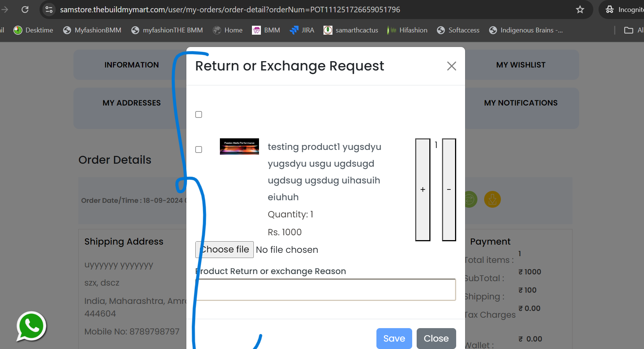Click the Close button in dialog footer
The width and height of the screenshot is (644, 349).
click(x=436, y=339)
